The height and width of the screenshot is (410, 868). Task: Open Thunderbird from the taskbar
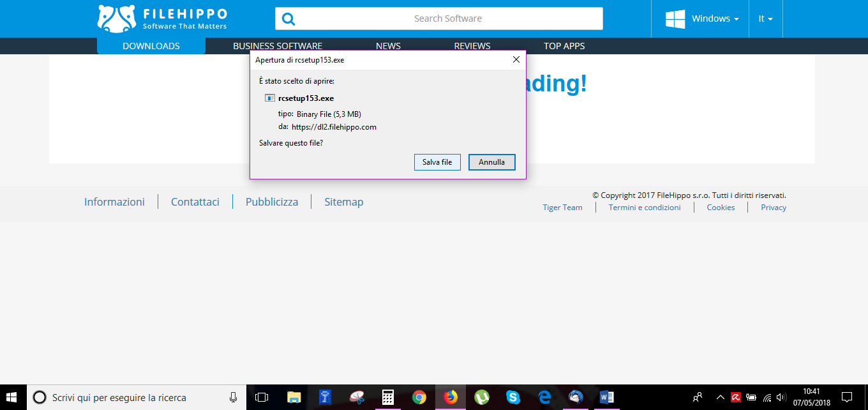[576, 397]
